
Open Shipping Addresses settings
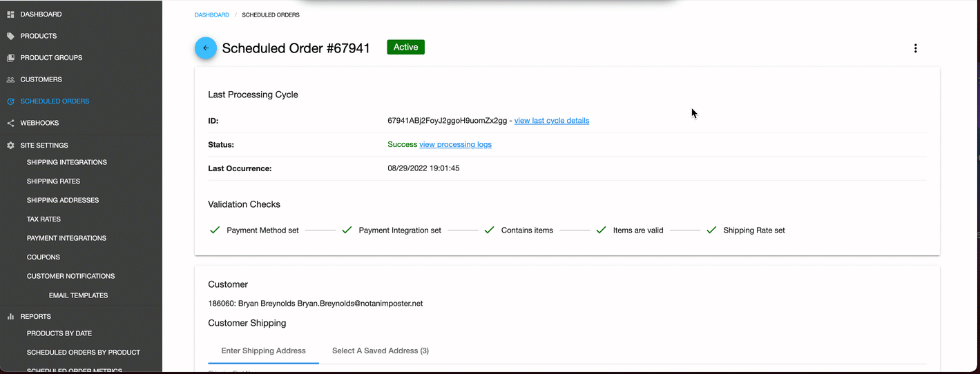(x=63, y=200)
